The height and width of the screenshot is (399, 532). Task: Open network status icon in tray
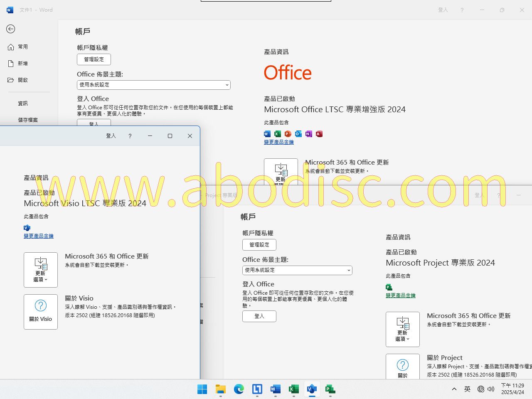pos(481,389)
